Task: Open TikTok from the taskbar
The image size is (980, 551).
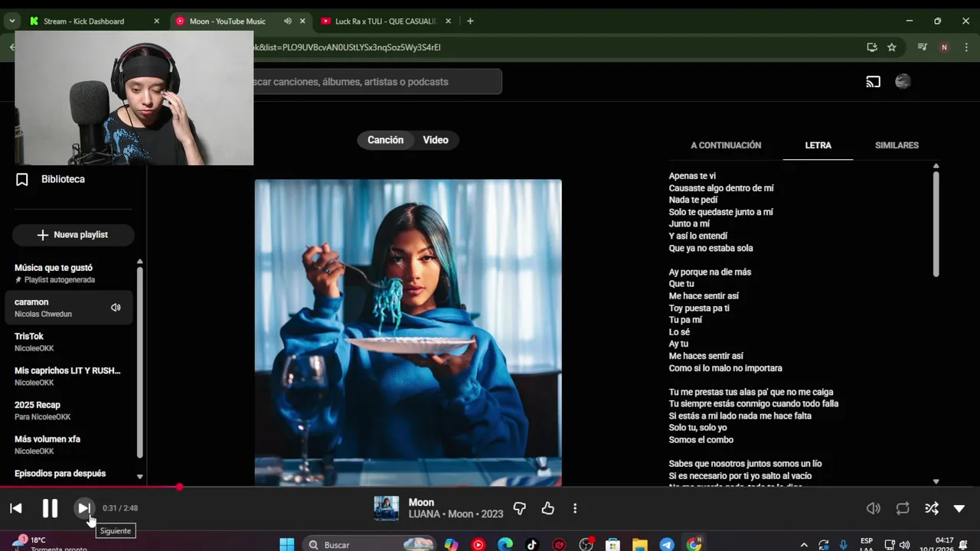Action: pos(532,545)
